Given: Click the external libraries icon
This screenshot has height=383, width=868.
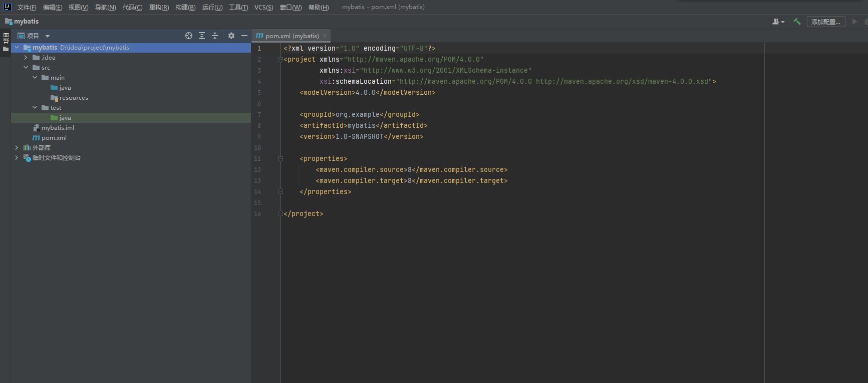Looking at the screenshot, I should pos(27,148).
